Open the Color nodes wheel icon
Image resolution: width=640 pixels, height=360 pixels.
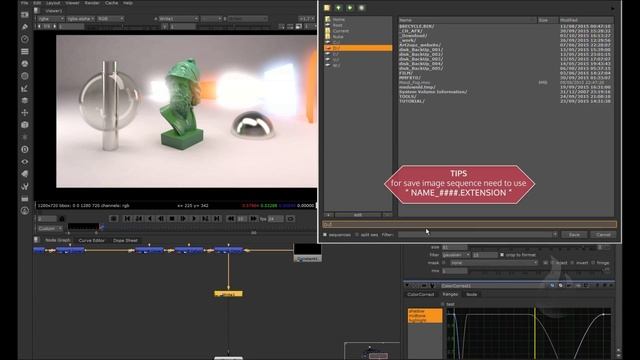coord(24,64)
